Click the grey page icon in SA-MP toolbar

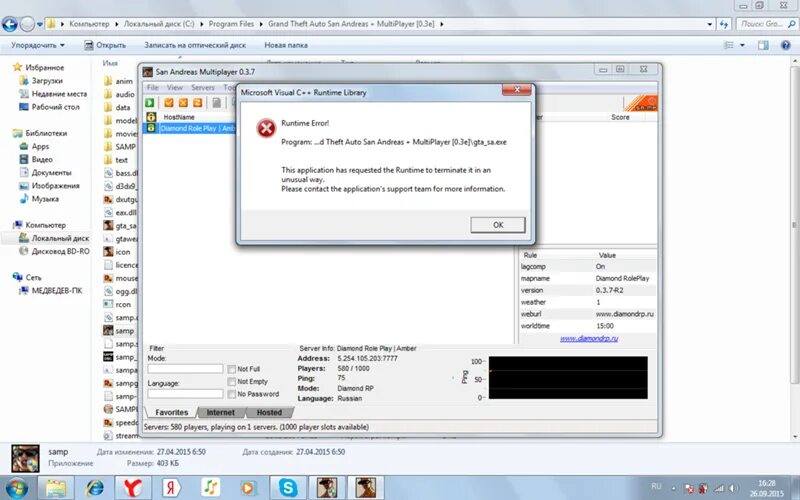(216, 103)
